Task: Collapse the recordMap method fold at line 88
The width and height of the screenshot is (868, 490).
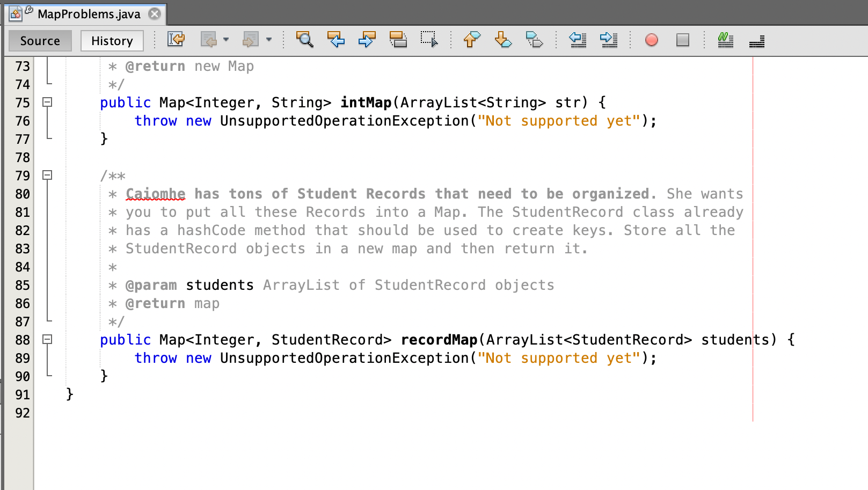Action: (x=47, y=339)
